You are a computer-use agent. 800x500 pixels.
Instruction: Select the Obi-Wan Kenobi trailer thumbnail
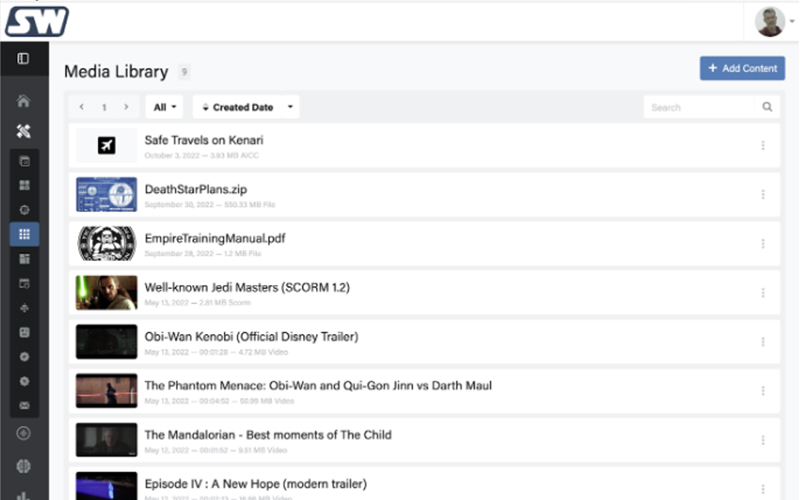pyautogui.click(x=106, y=341)
